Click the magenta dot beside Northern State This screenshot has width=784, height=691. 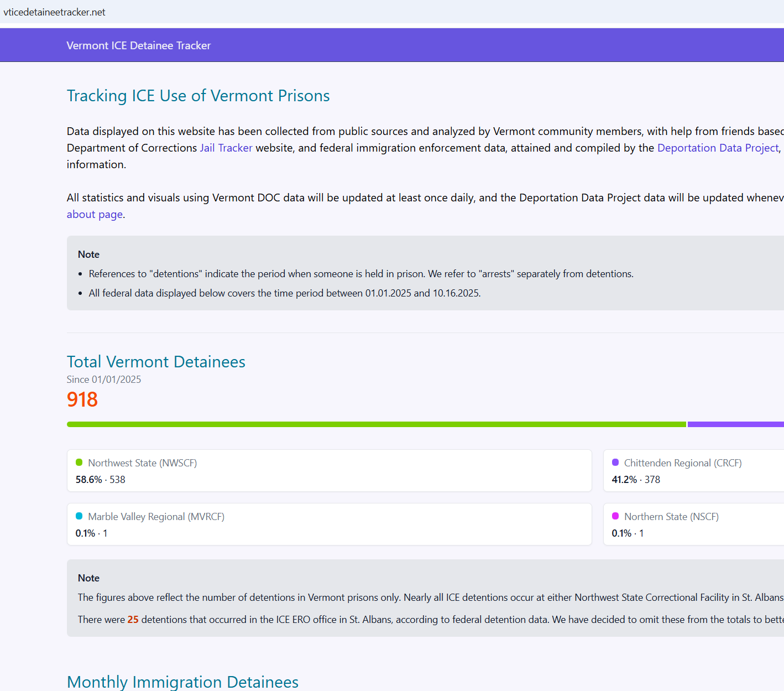pos(615,516)
